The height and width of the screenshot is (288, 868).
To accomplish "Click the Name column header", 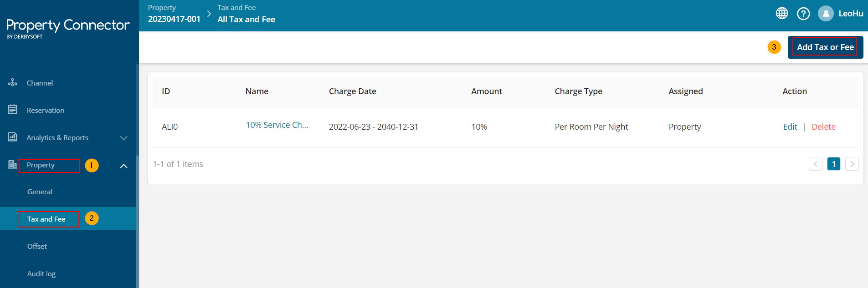I will point(257,91).
